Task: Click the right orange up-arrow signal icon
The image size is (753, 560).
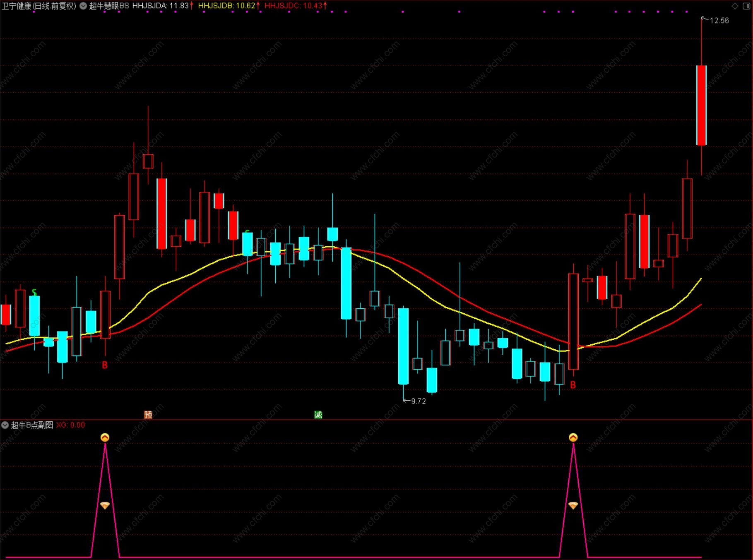Action: point(573,437)
